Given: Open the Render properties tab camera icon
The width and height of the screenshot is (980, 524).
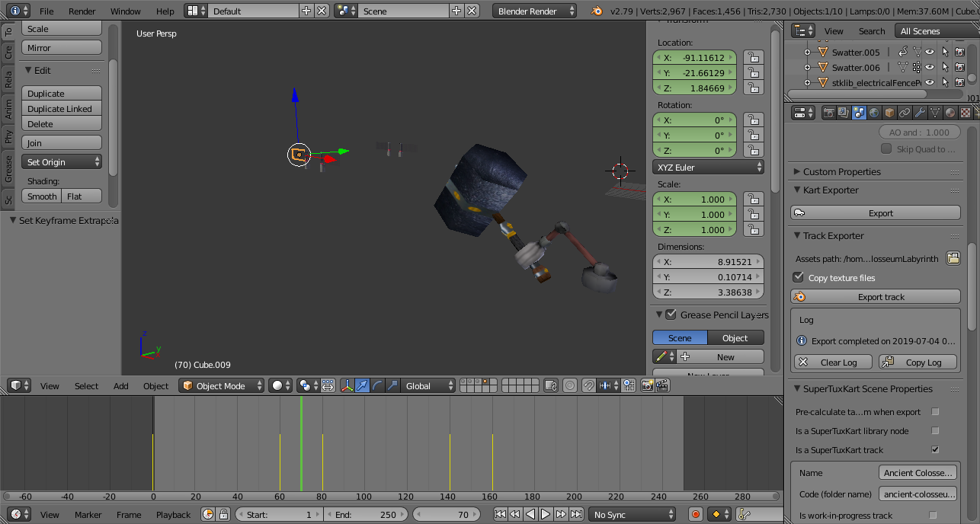Looking at the screenshot, I should 829,113.
